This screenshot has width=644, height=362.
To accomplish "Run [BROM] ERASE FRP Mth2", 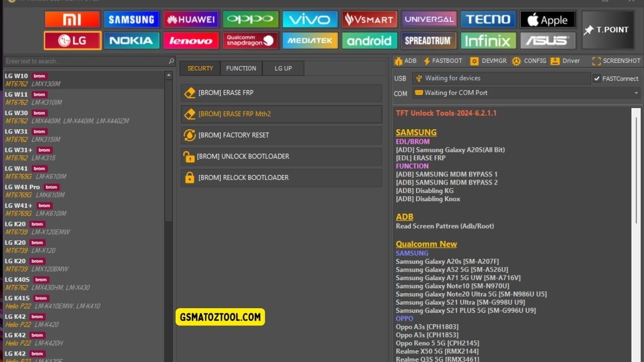I will [281, 114].
